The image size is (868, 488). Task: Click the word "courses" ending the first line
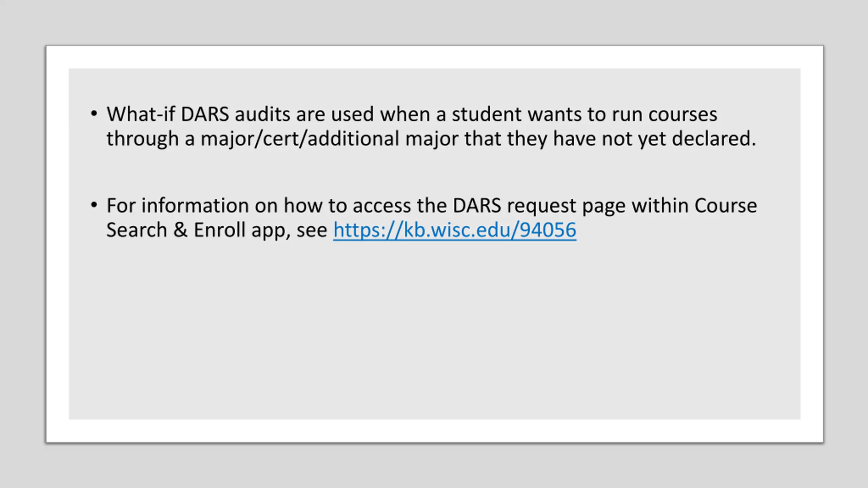point(683,115)
